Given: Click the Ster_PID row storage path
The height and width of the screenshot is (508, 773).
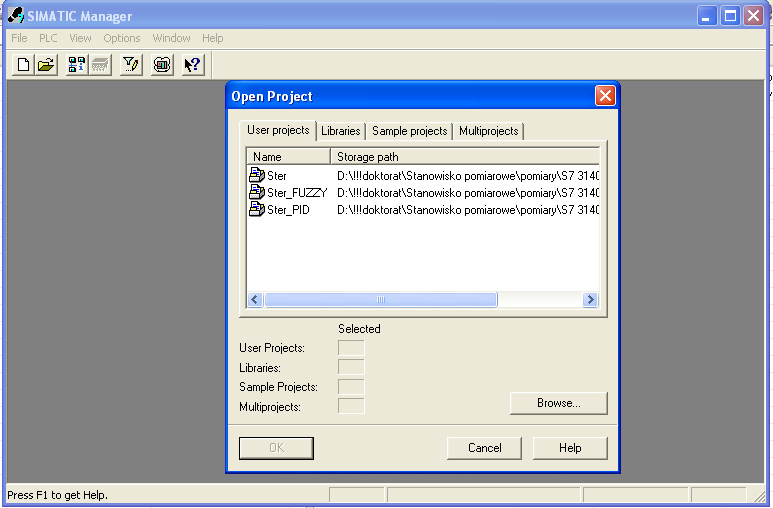Looking at the screenshot, I should [x=468, y=210].
